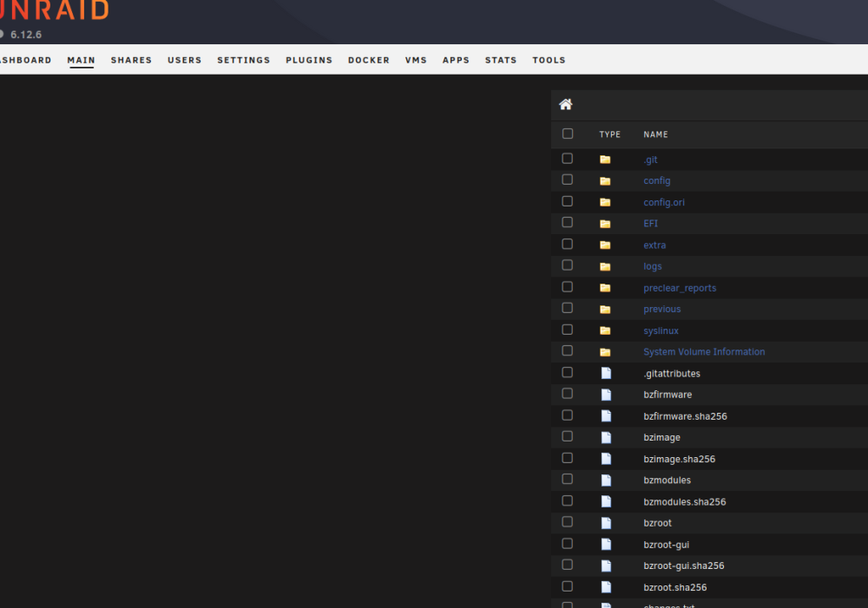Switch to the Settings tab
The height and width of the screenshot is (608, 868).
(x=244, y=60)
